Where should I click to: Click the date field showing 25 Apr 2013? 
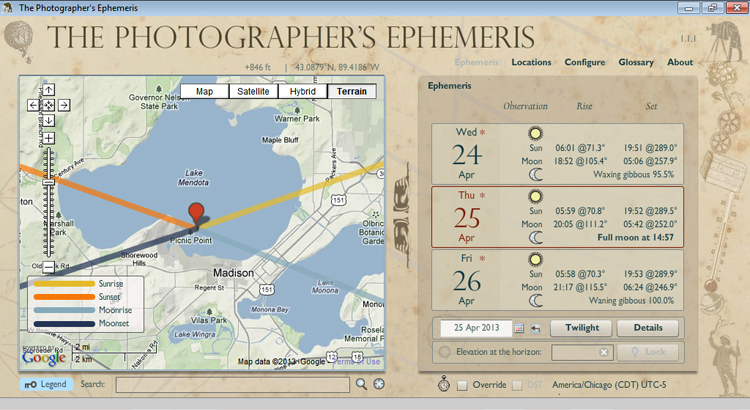tap(476, 328)
